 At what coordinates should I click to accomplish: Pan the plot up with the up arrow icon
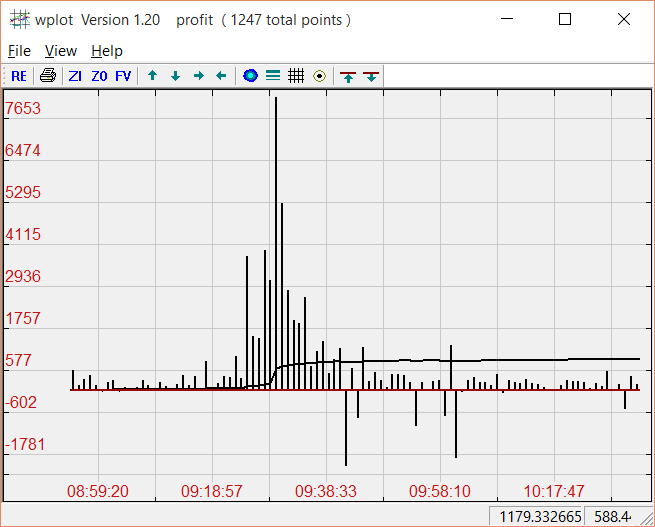(152, 76)
